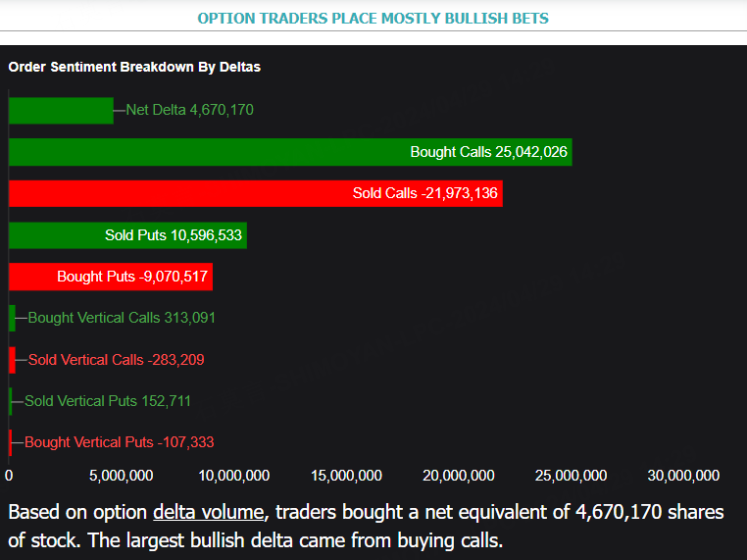
Task: Select the 25,000,000 axis tick label
Action: (572, 476)
